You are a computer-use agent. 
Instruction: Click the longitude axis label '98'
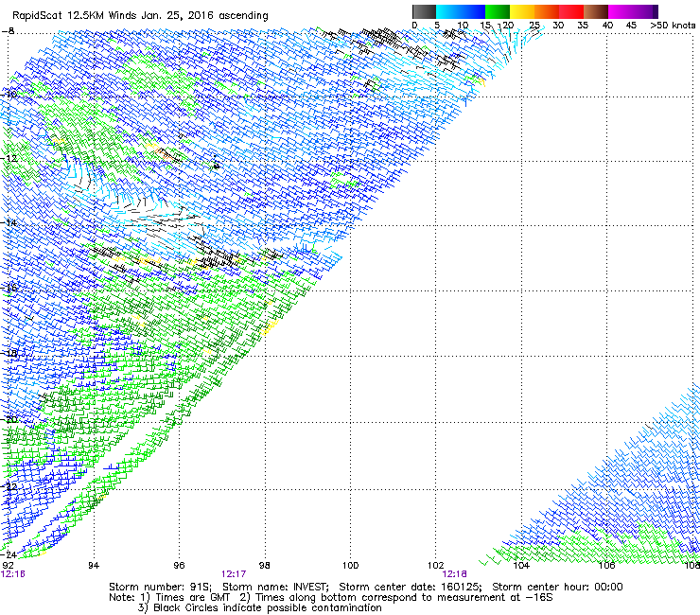click(265, 566)
